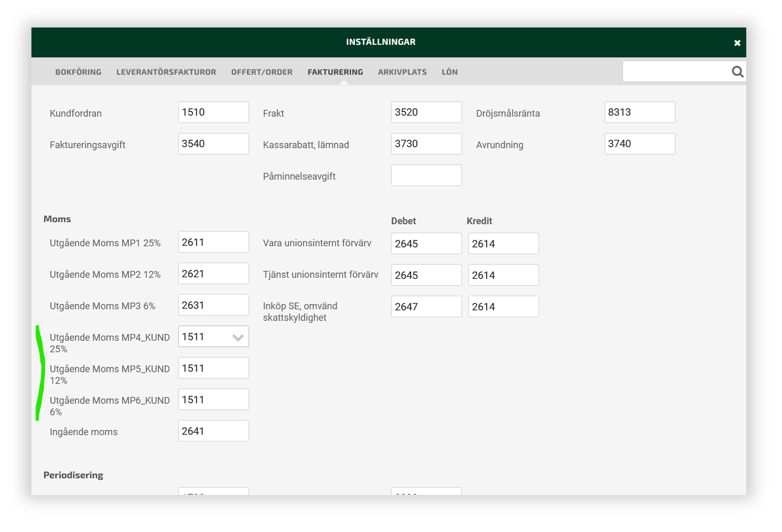Click the Kundfordran account field
Image resolution: width=782 pixels, height=532 pixels.
pos(213,112)
